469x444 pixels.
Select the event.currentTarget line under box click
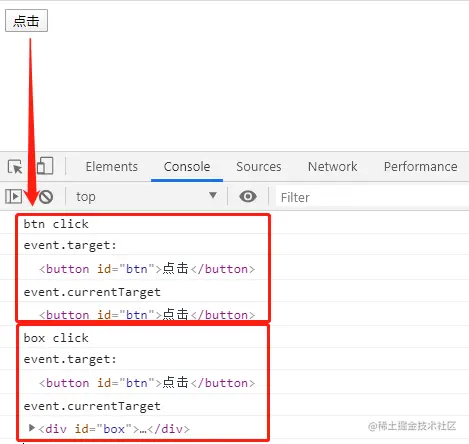pos(92,406)
